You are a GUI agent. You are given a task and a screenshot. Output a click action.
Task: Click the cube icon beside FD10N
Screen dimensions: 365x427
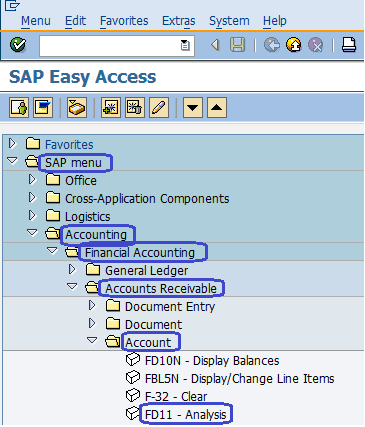(x=133, y=360)
